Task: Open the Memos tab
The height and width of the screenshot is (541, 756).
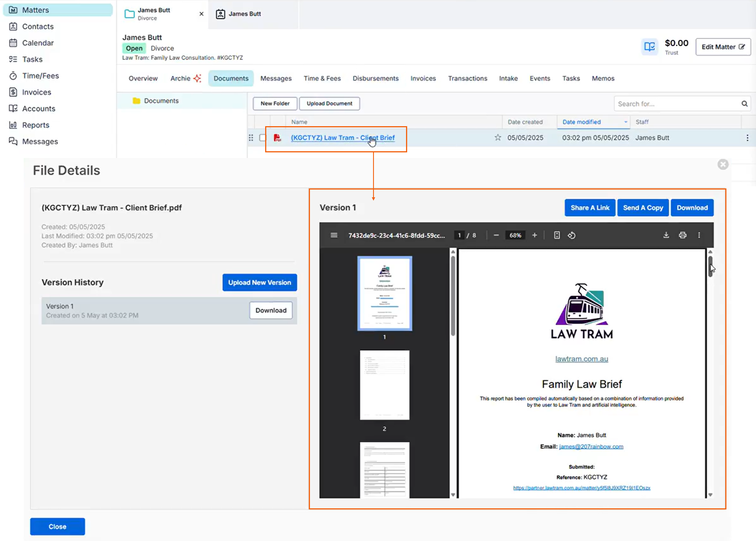Action: 603,78
